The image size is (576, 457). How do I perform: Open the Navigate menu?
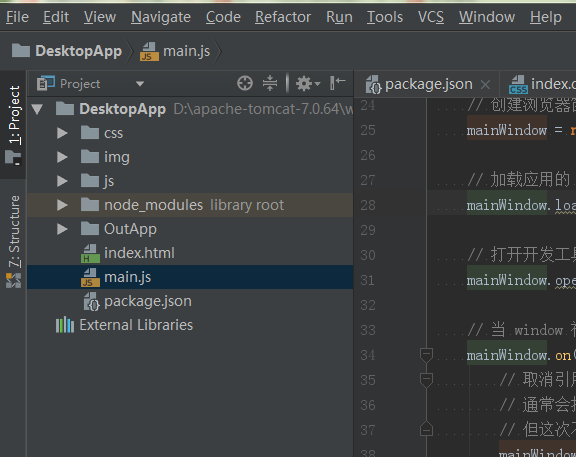(x=161, y=17)
